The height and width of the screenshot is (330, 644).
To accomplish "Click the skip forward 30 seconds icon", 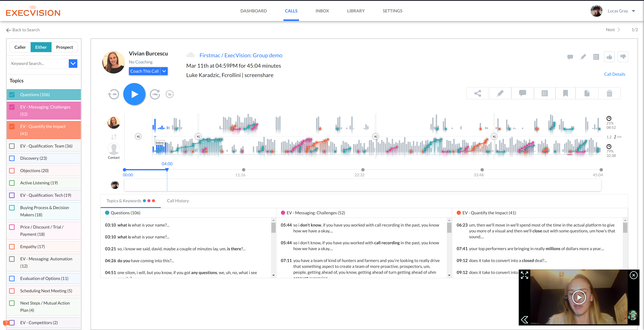I will click(x=155, y=94).
